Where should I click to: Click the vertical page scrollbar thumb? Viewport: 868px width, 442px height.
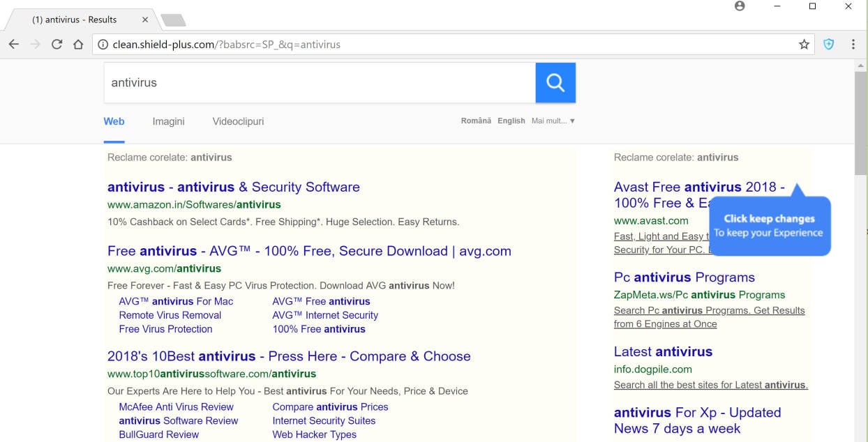pos(861,122)
